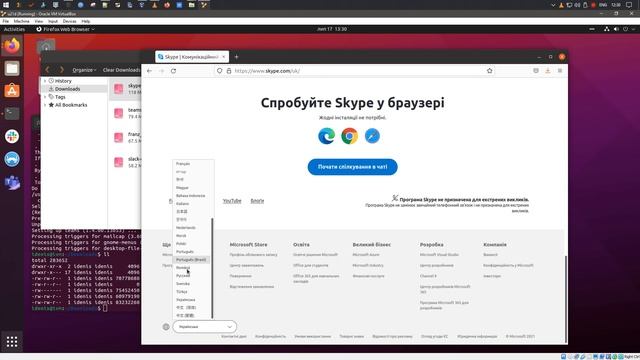Click the Safari browser icon
640x360 pixels.
pos(372,136)
